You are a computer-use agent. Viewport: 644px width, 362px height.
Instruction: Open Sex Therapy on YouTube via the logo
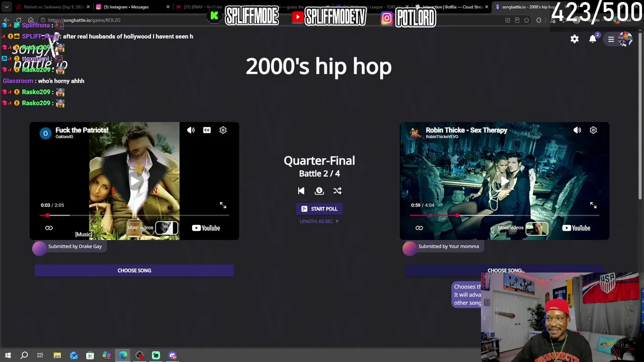pos(576,228)
